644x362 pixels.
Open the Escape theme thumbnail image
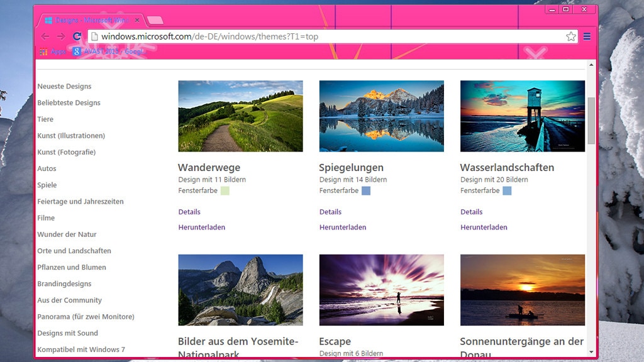click(381, 290)
